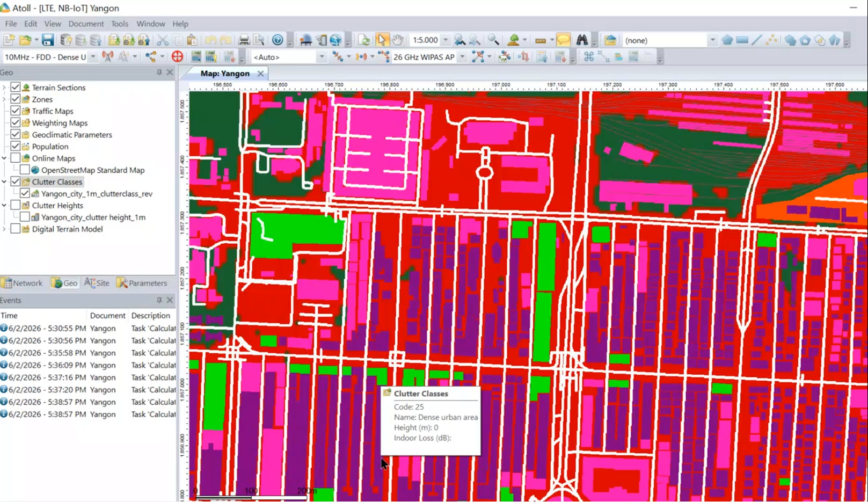Click the Print icon in the toolbar
Viewport: 868px width, 502px height.
[x=244, y=40]
